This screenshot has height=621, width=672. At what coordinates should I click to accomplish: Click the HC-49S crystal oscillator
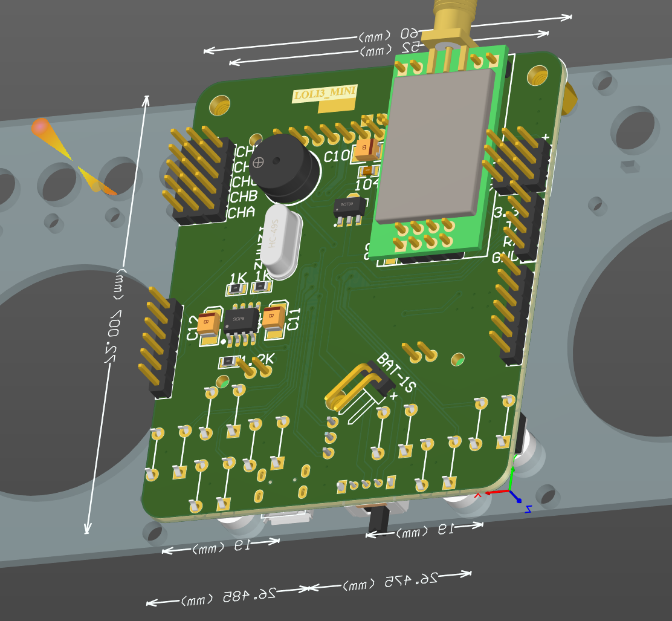pyautogui.click(x=280, y=241)
